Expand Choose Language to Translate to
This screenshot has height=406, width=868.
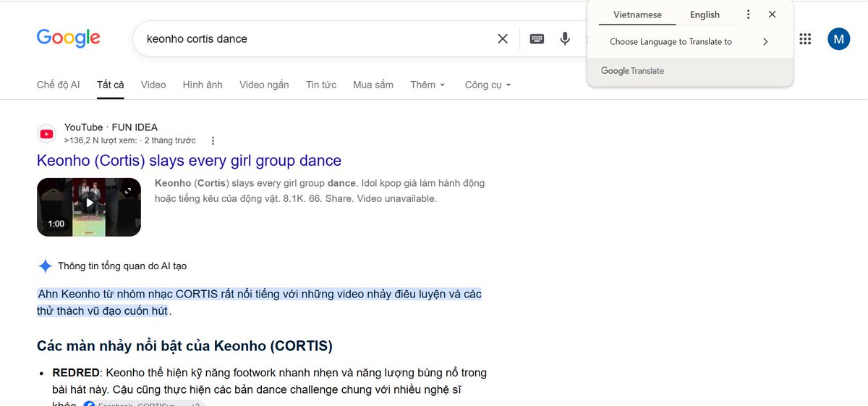point(765,42)
